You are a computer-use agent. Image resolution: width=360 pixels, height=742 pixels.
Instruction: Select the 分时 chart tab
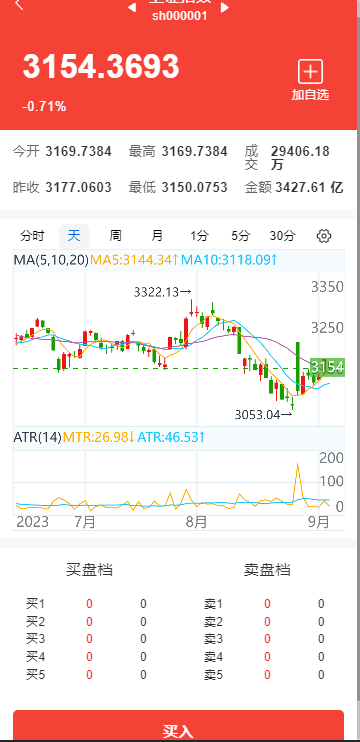coord(33,236)
